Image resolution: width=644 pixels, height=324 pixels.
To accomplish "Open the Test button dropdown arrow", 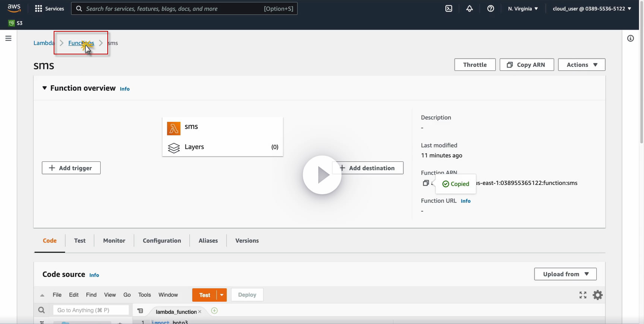I will point(222,295).
